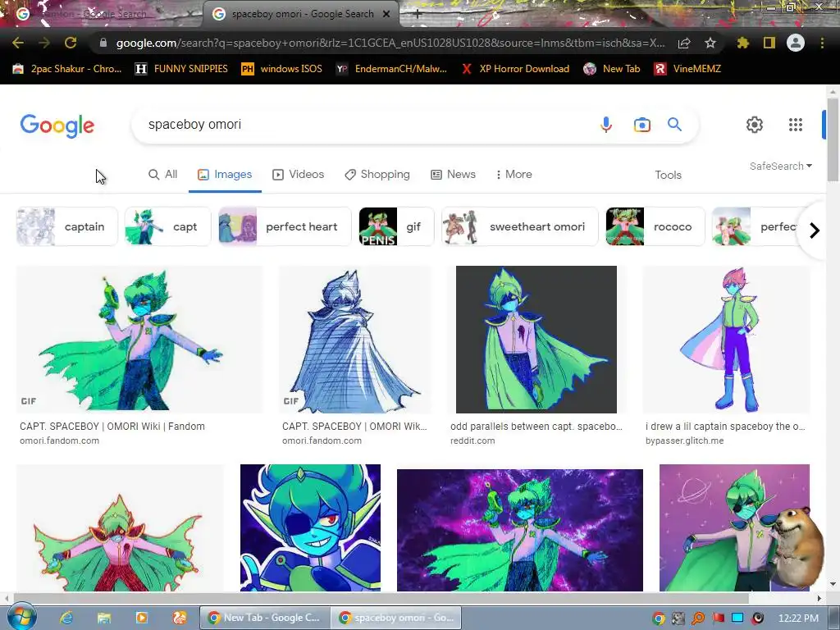Open EndermanCH/Malw... bookmark
This screenshot has width=840, height=630.
pyautogui.click(x=391, y=69)
